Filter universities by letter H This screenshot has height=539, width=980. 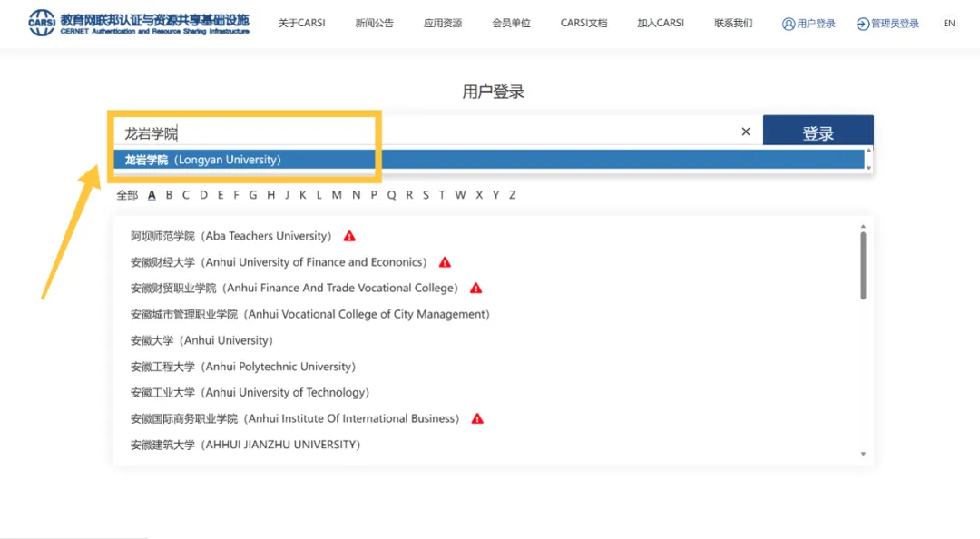(x=270, y=195)
